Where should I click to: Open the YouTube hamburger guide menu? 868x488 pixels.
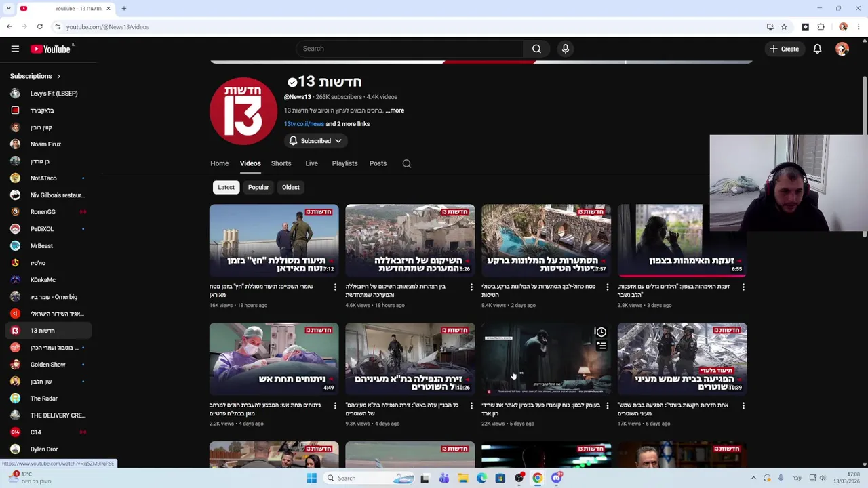(15, 49)
